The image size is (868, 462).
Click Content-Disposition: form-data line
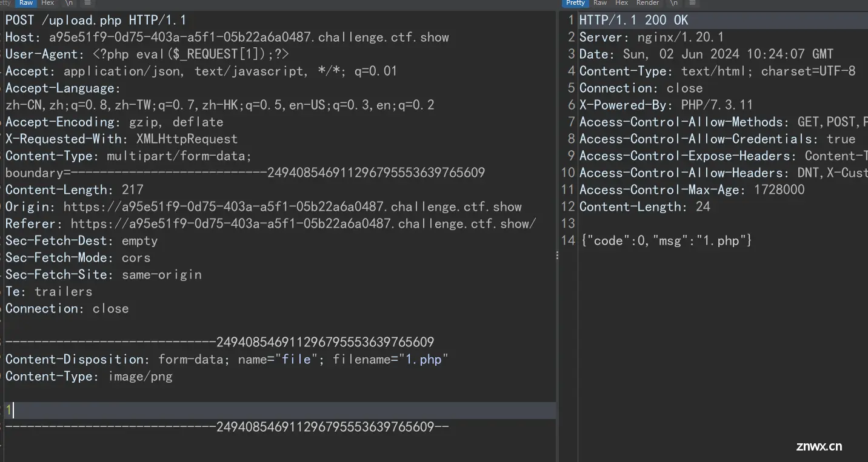[x=227, y=359]
